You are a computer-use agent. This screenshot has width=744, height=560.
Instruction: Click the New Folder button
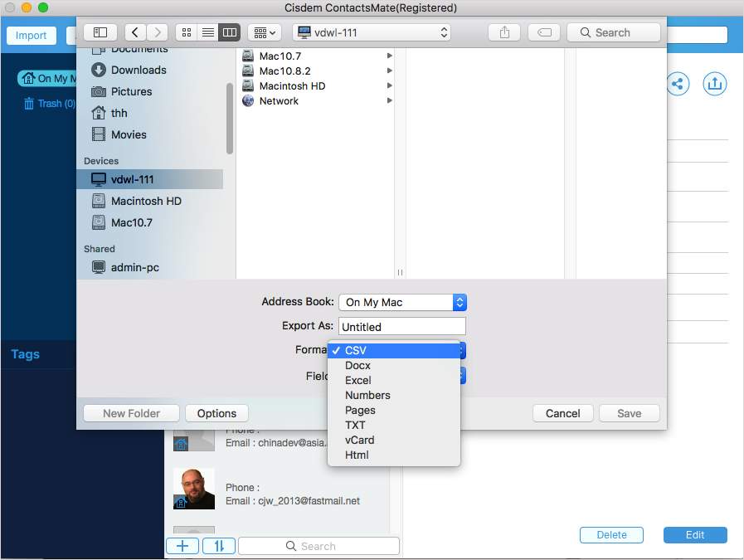[131, 413]
